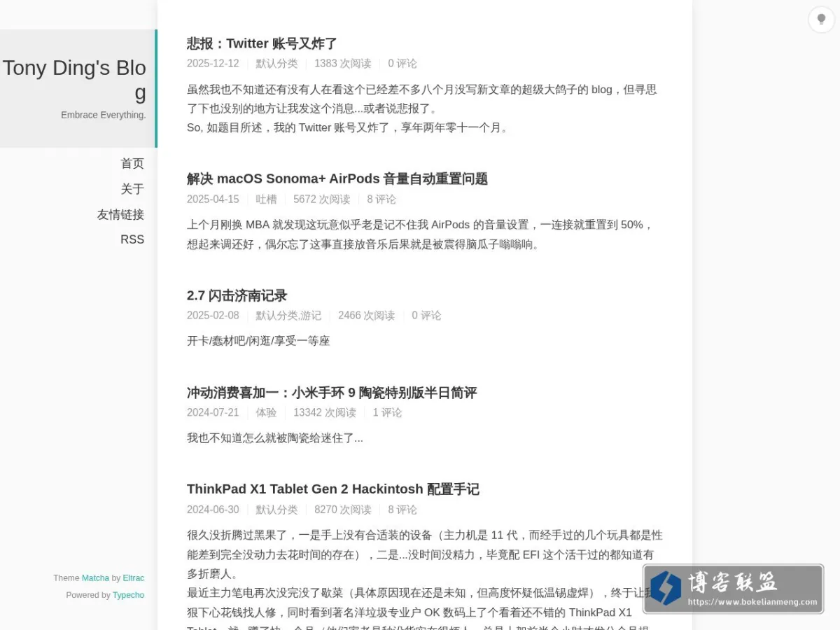
Task: Select the 游记 category under the 济南 post
Action: click(311, 316)
